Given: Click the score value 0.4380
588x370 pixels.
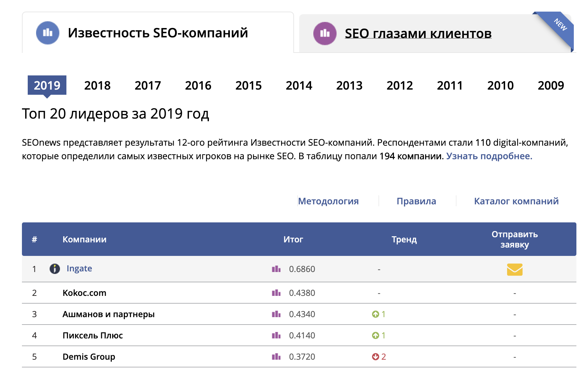Looking at the screenshot, I should [302, 293].
